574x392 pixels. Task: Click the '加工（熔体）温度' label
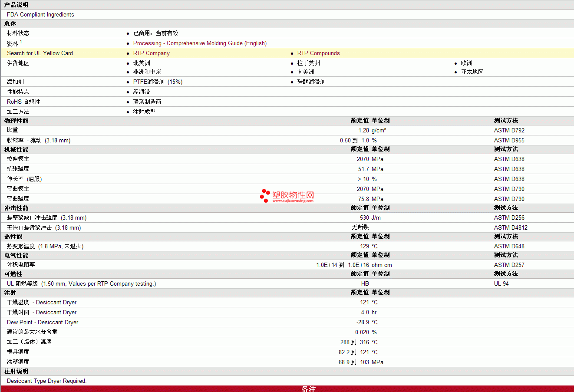click(29, 342)
